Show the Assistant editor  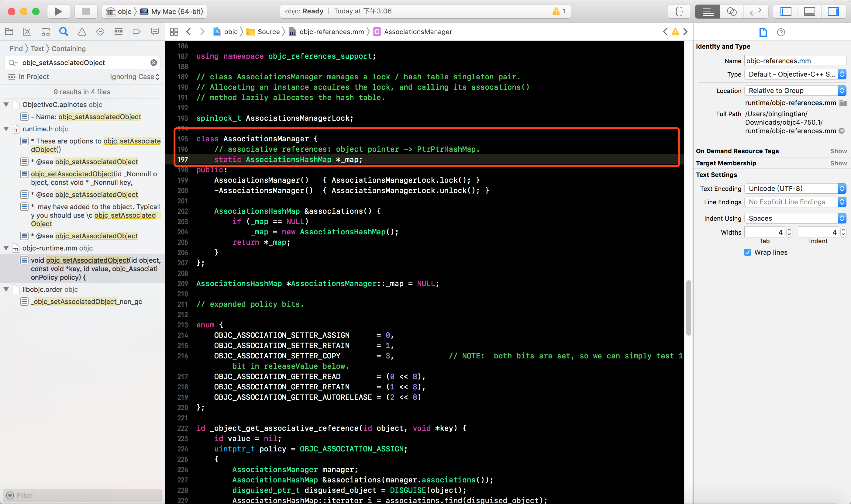[x=732, y=11]
